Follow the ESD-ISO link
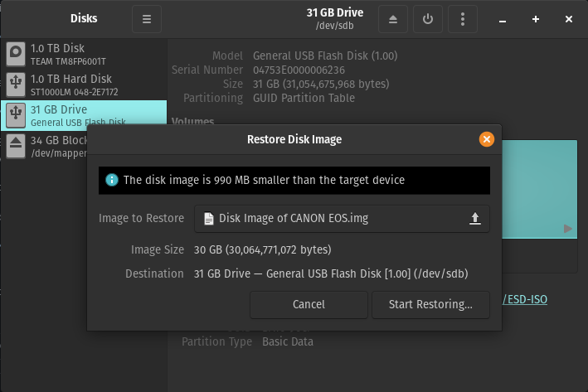The width and height of the screenshot is (588, 392). 526,299
